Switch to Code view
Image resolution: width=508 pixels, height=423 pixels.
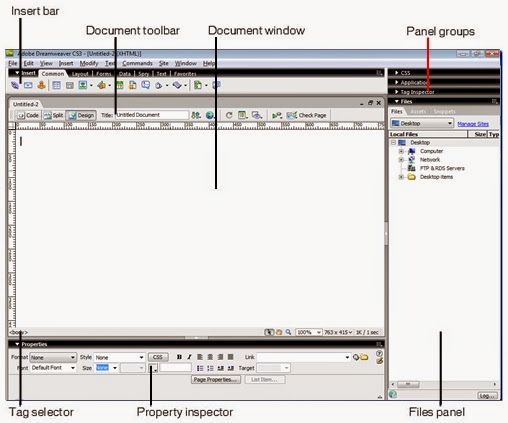coord(28,115)
